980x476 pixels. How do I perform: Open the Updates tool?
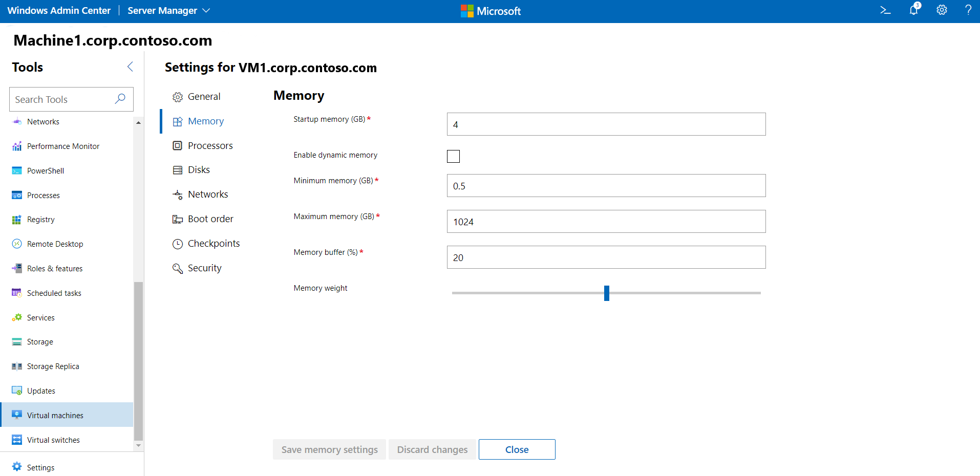tap(41, 391)
